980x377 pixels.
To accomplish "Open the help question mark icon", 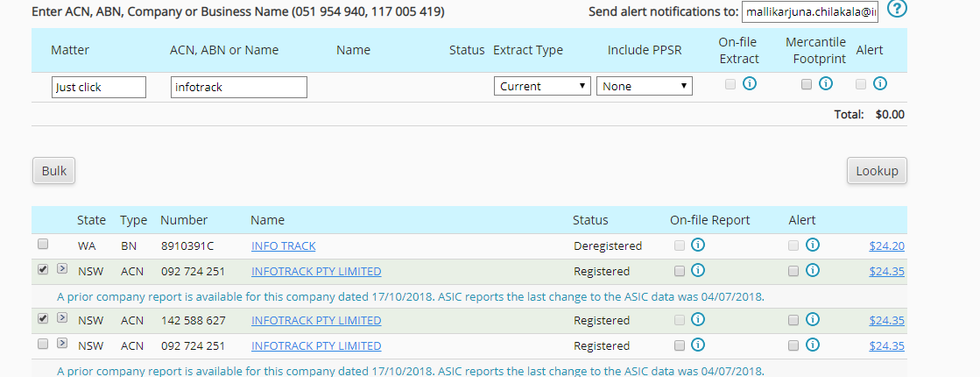I will click(897, 10).
